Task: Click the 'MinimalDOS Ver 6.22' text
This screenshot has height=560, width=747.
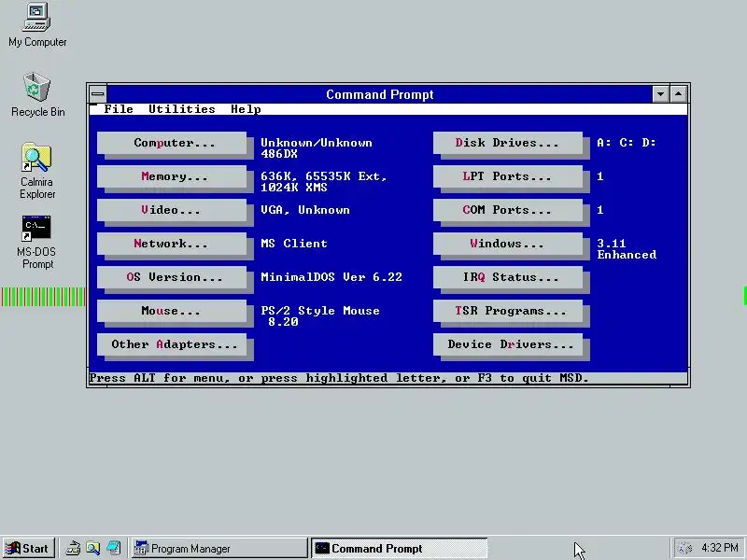Action: coord(331,277)
